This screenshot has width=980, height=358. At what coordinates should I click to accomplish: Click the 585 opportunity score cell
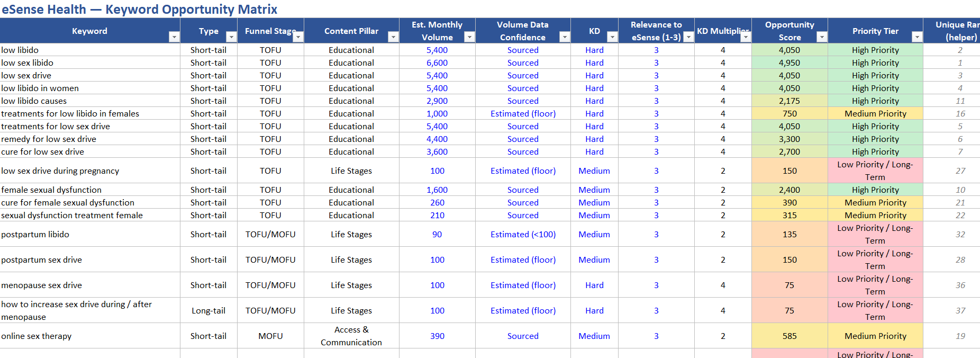(x=790, y=336)
